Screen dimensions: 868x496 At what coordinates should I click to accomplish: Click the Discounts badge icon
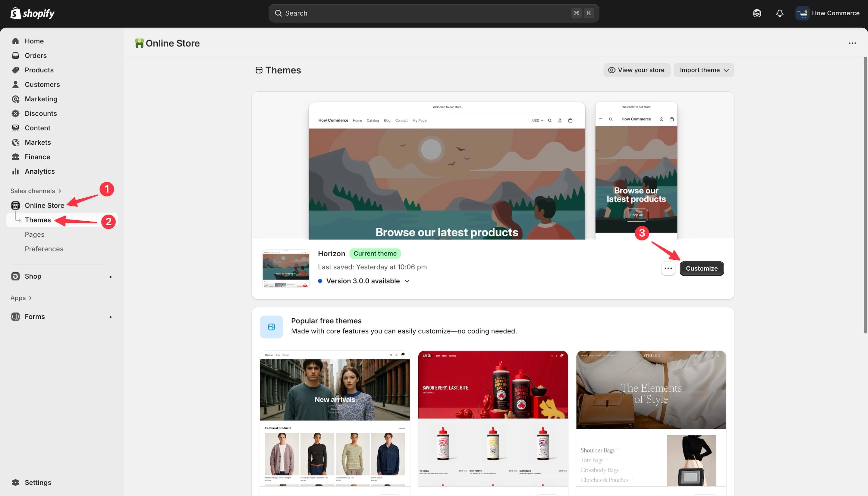pyautogui.click(x=15, y=113)
